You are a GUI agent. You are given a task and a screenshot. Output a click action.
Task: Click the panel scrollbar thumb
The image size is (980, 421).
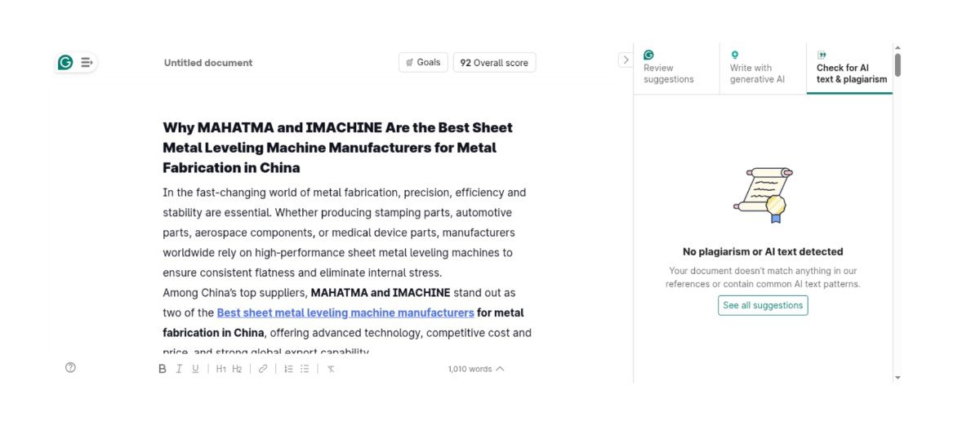point(898,64)
